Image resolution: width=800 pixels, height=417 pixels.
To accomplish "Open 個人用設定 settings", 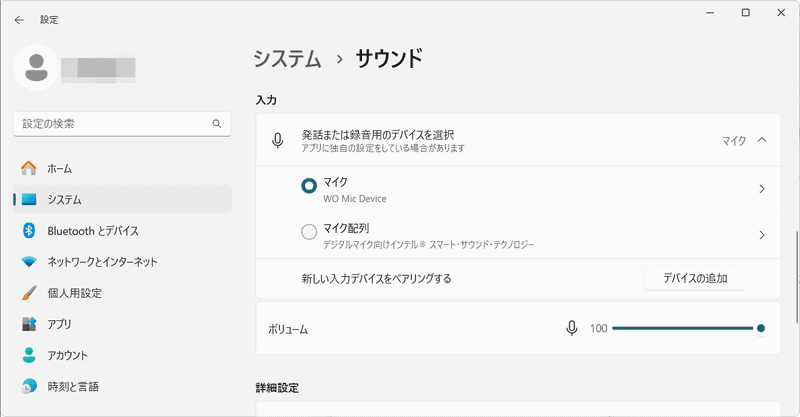I will point(122,293).
